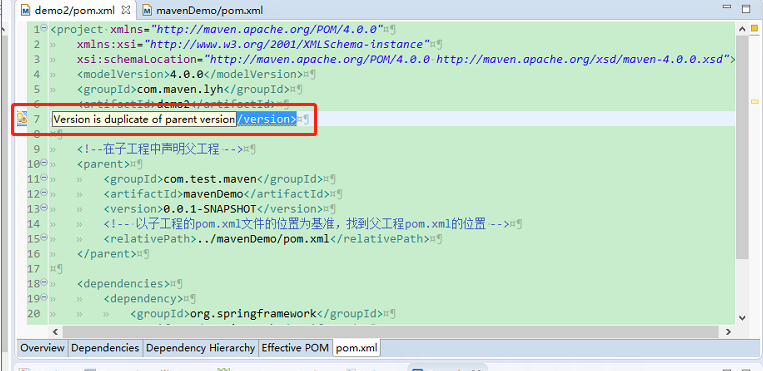
Task: Click the yellow warning marker in overview ruler
Action: click(x=755, y=101)
